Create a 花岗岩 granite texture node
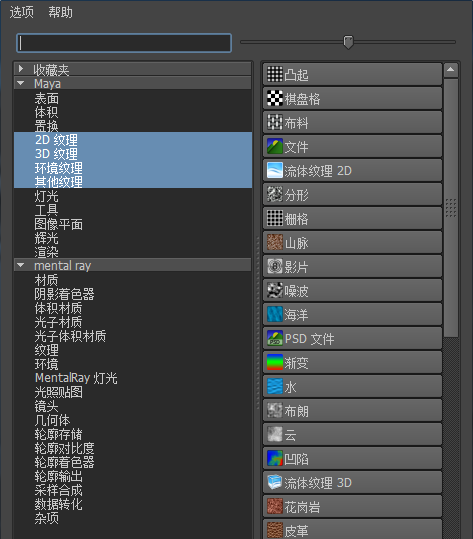Screen dimensions: 473x539 (x=353, y=506)
